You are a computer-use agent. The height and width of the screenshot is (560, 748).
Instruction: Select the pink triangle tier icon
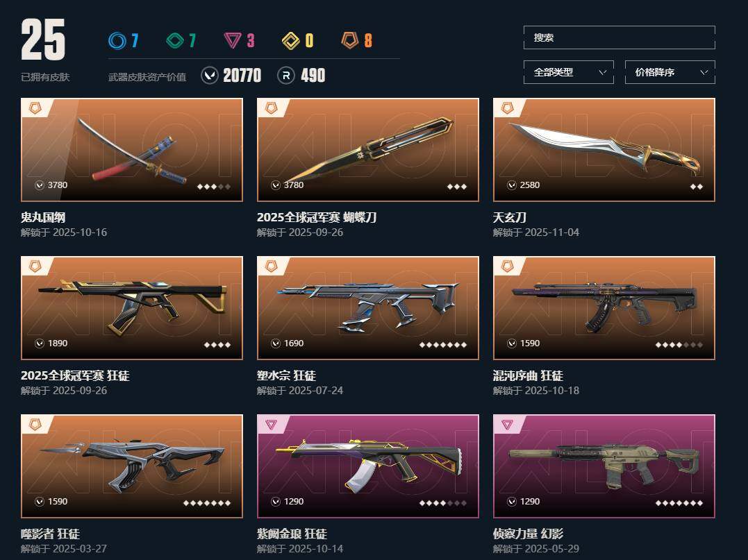[x=233, y=40]
